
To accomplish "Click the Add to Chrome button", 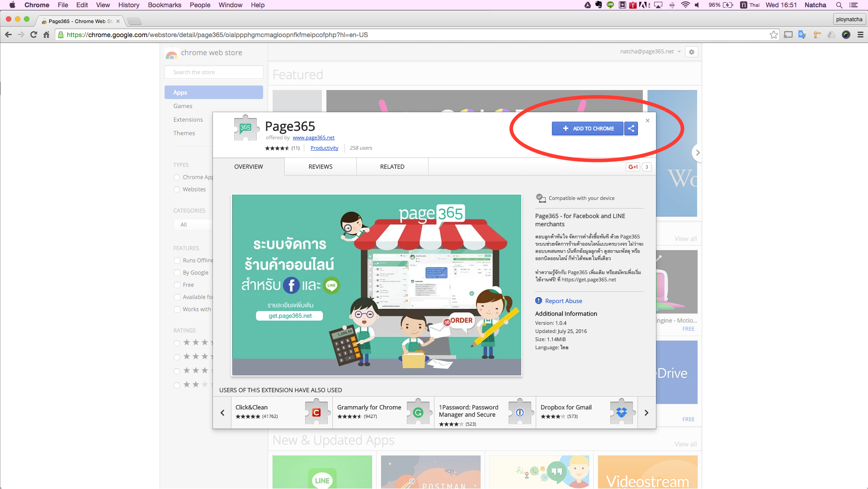I will coord(587,128).
